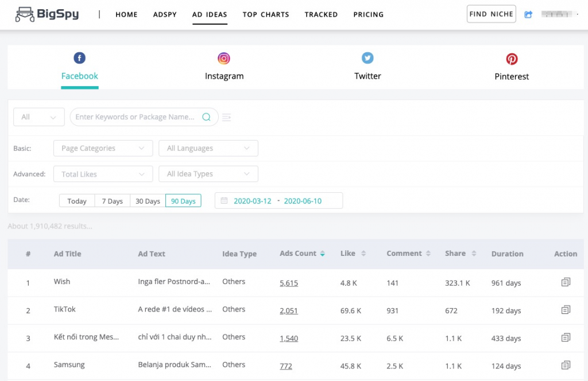
Task: Select the Twitter platform icon
Action: coord(367,58)
